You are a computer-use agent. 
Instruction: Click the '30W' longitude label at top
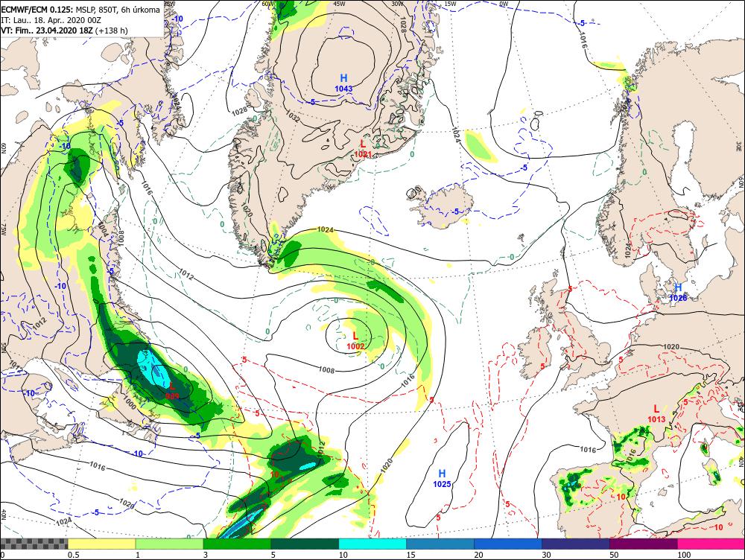click(397, 4)
